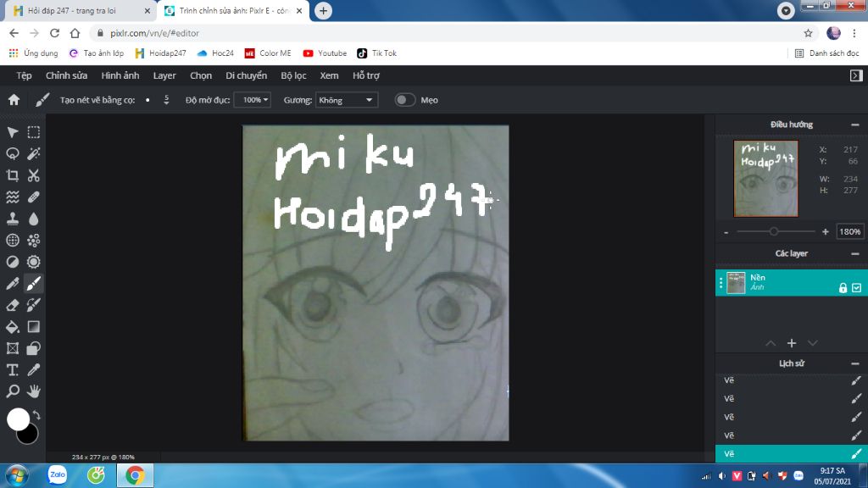
Task: Select the Paint Bucket fill tool
Action: [12, 326]
